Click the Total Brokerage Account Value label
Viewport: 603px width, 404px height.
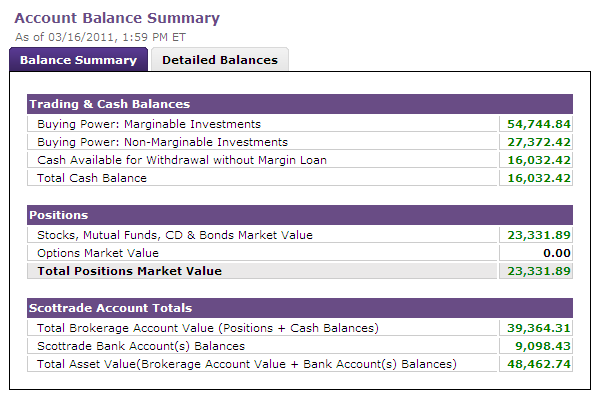(x=208, y=328)
